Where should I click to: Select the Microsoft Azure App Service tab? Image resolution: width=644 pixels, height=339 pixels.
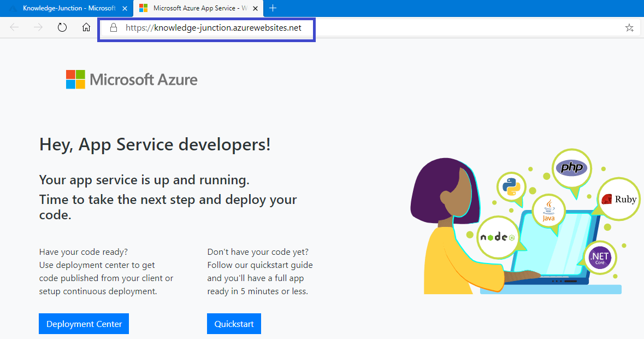[x=199, y=8]
